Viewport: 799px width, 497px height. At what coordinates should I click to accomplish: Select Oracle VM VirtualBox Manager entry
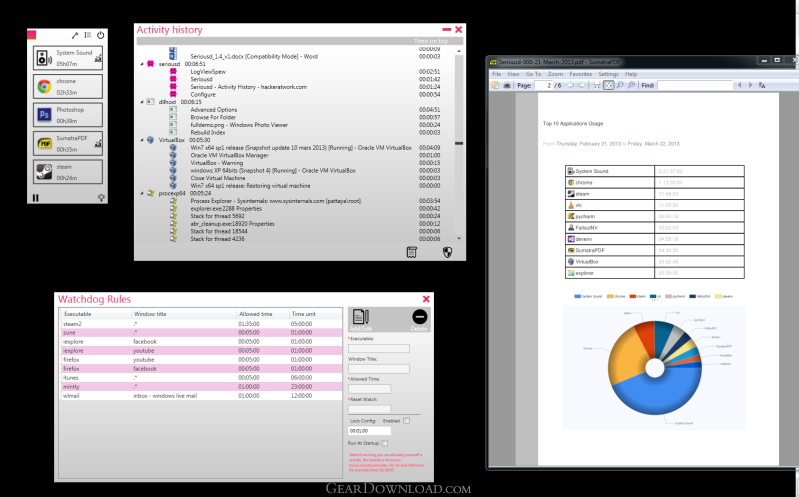click(229, 155)
